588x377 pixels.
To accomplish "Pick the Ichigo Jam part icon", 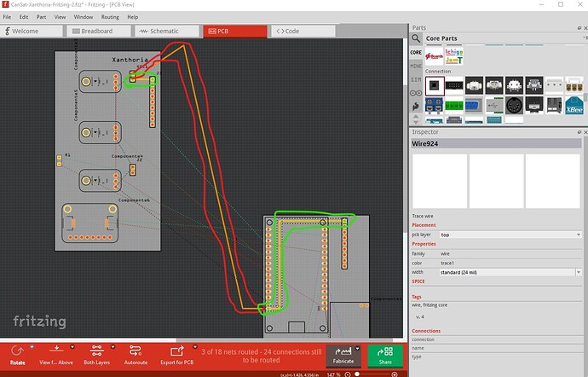I will click(454, 56).
